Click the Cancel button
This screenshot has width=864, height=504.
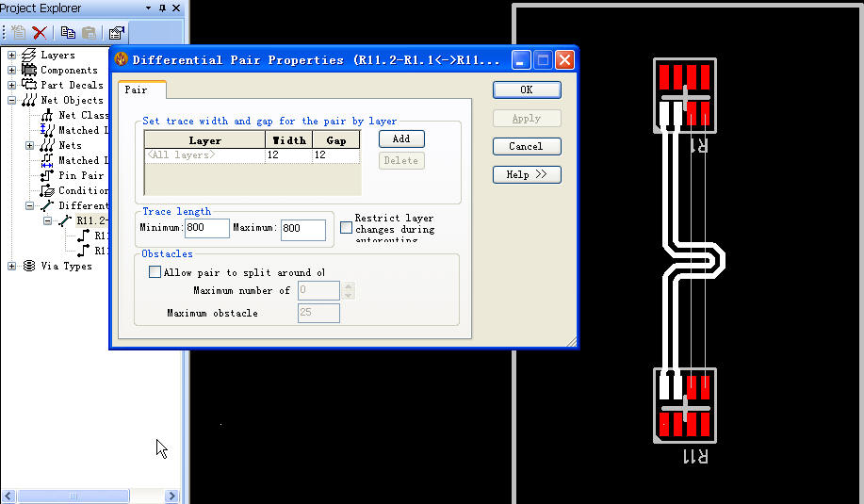click(x=527, y=147)
